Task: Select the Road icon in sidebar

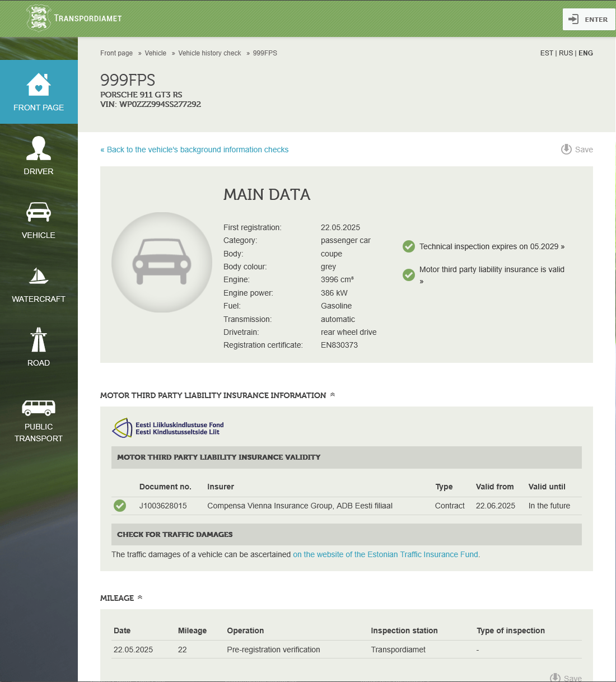Action: tap(39, 339)
